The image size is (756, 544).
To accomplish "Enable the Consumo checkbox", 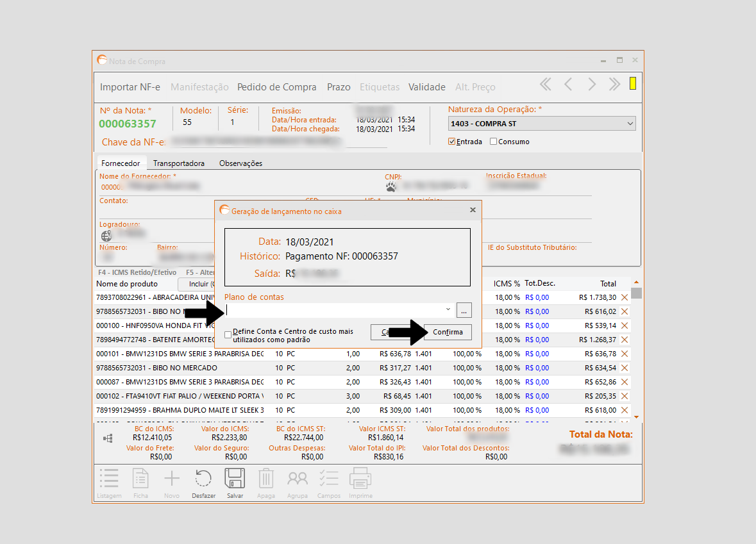I will pyautogui.click(x=493, y=142).
